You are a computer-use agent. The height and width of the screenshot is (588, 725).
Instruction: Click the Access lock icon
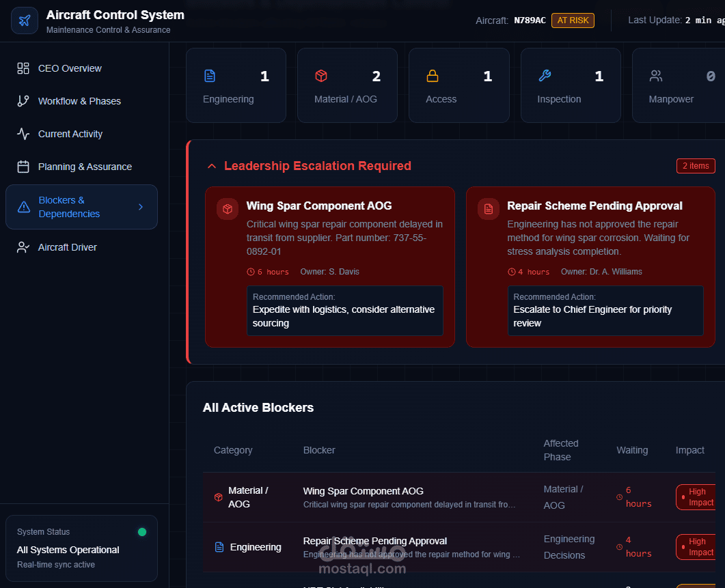click(433, 76)
